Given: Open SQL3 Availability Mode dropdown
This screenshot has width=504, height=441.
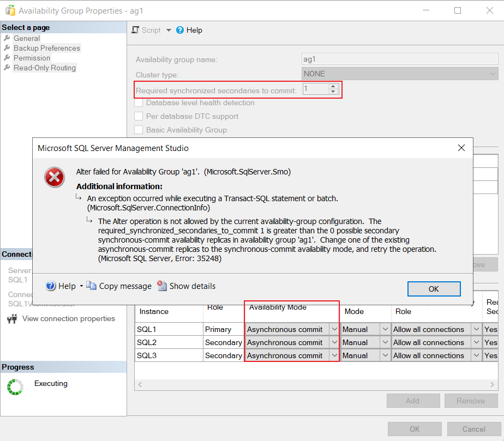Looking at the screenshot, I should click(334, 355).
